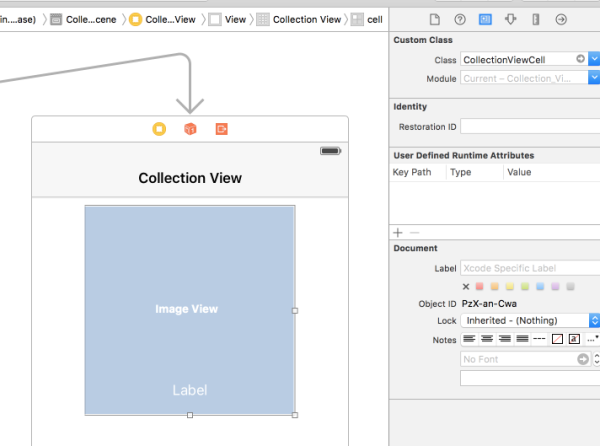Add a user defined runtime attribute
The height and width of the screenshot is (446, 600).
(397, 232)
